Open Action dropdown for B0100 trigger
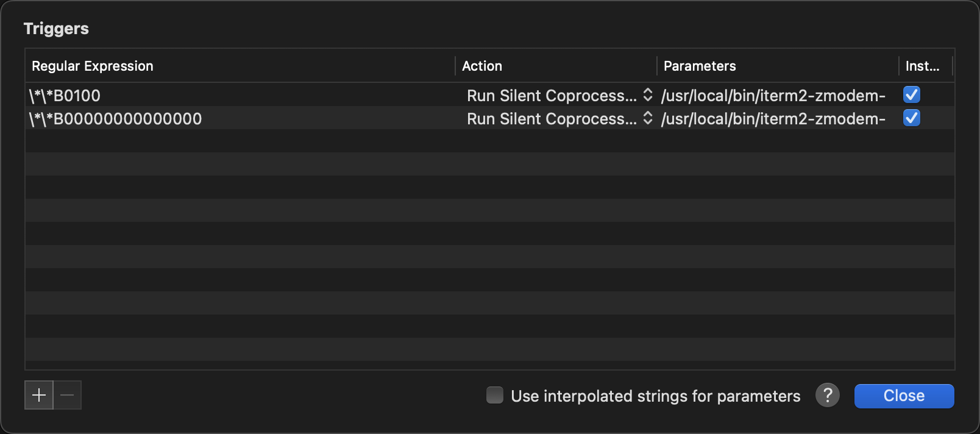980x434 pixels. 559,95
